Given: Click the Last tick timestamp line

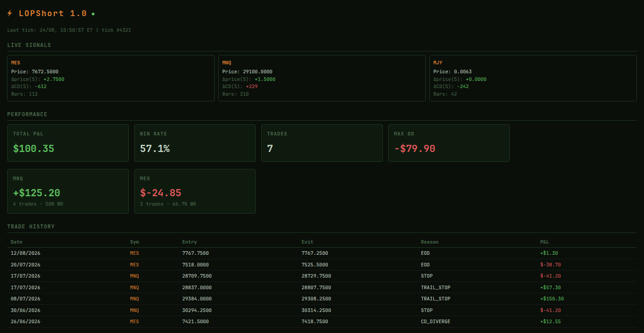Looking at the screenshot, I should (69, 30).
